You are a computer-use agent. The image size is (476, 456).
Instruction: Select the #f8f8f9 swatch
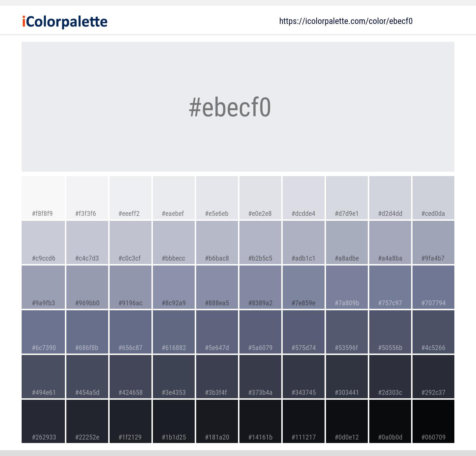click(43, 198)
